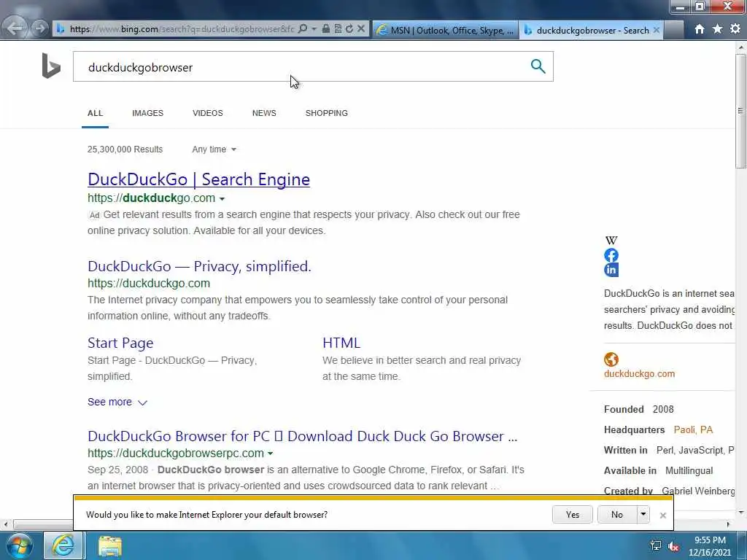Click No on default browser prompt
The image size is (747, 560).
coord(617,515)
